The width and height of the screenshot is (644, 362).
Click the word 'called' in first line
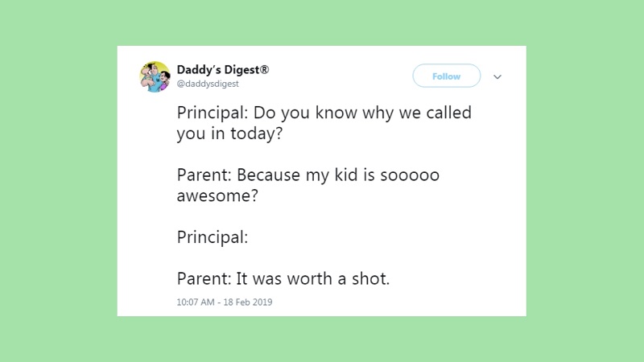click(448, 113)
